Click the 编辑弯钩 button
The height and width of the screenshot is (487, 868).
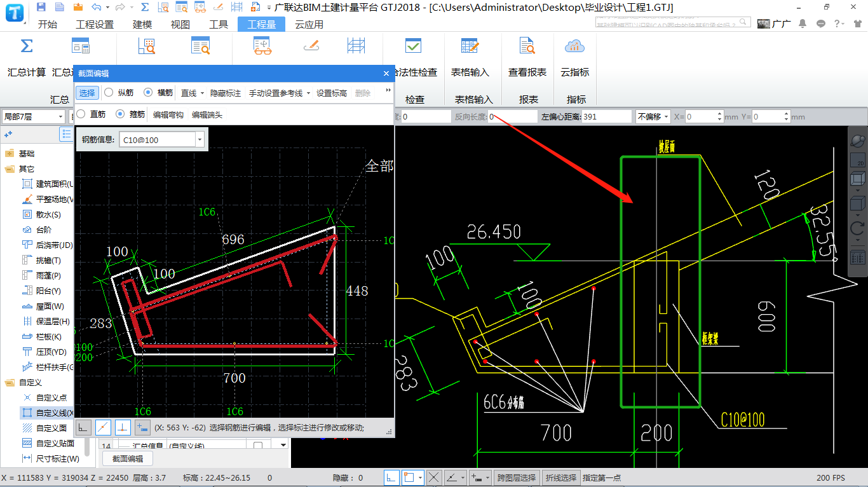(168, 115)
